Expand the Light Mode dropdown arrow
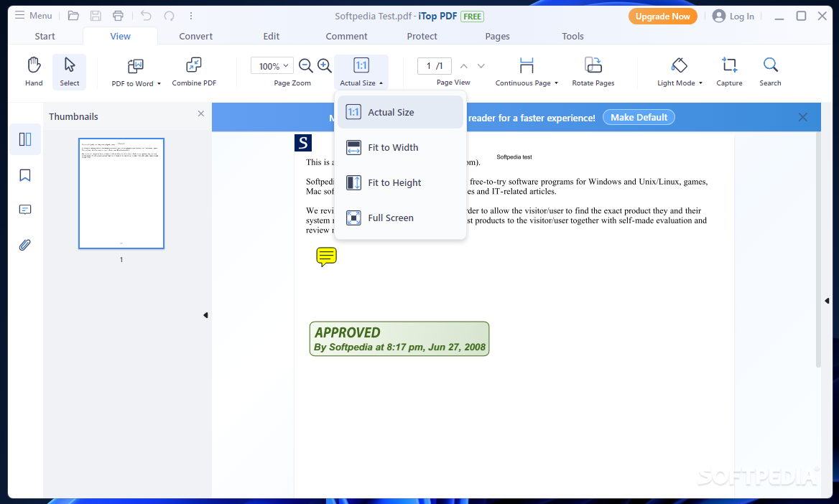 click(x=700, y=83)
